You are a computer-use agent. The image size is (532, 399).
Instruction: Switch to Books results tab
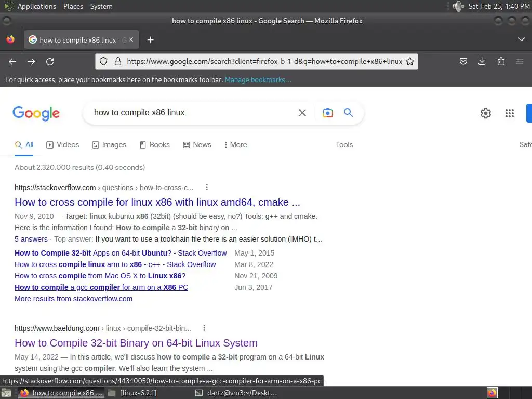[155, 145]
